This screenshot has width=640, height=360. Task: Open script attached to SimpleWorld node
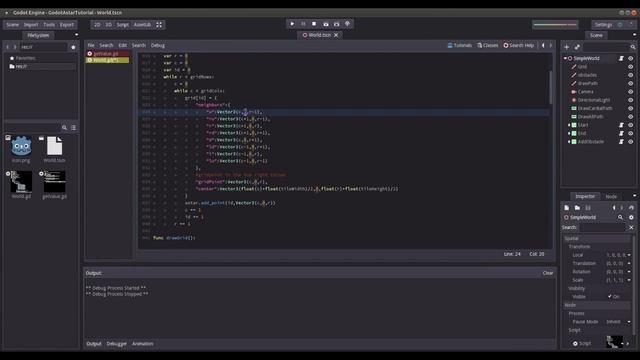[x=621, y=58]
